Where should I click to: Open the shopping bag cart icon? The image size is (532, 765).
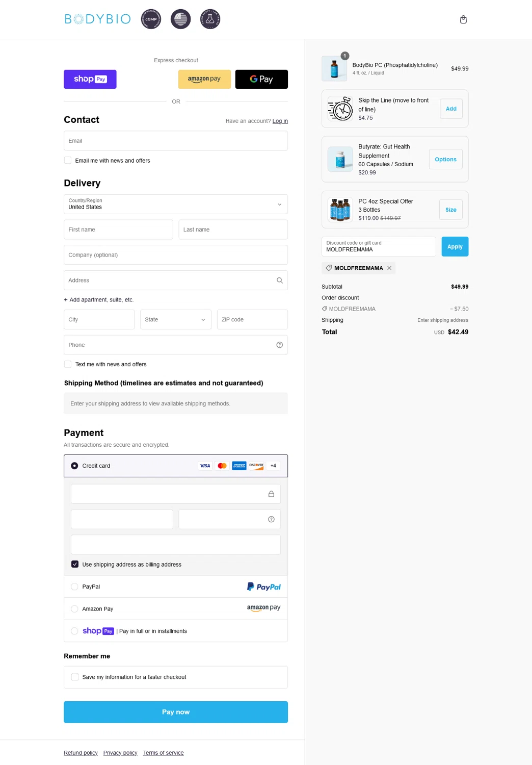(463, 19)
